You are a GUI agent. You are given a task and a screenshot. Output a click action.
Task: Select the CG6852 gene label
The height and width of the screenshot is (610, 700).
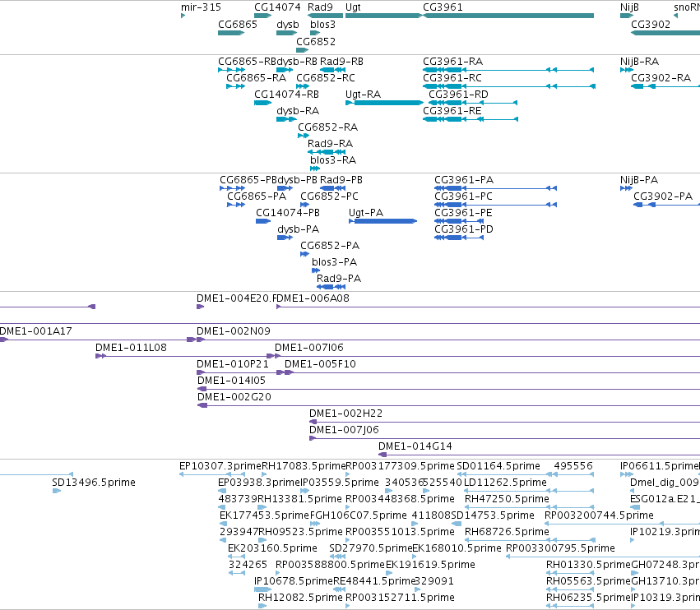coord(316,41)
